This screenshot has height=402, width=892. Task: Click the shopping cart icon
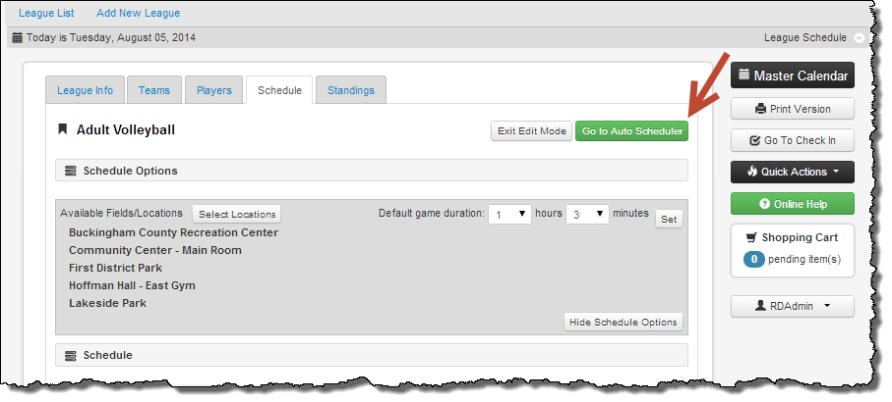coord(751,237)
